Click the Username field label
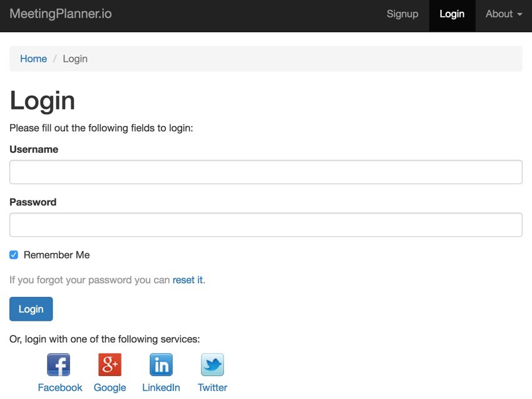This screenshot has width=532, height=399. [34, 150]
